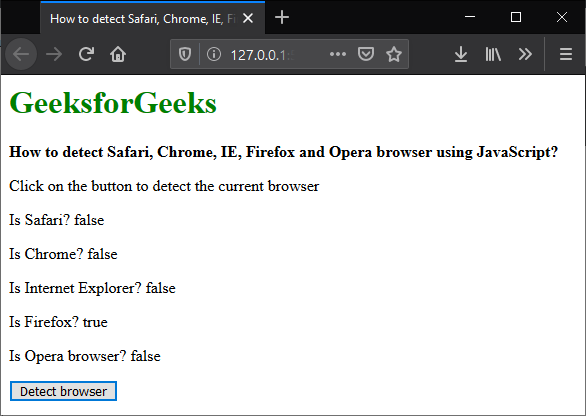The height and width of the screenshot is (416, 586).
Task: Open a new tab with plus
Action: pos(282,18)
